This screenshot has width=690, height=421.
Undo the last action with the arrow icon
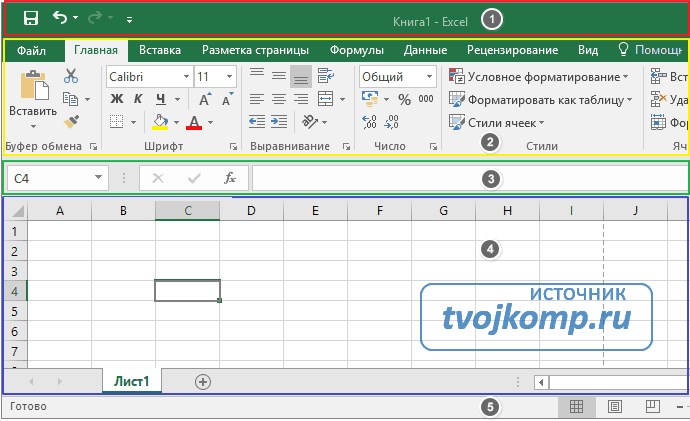[60, 18]
